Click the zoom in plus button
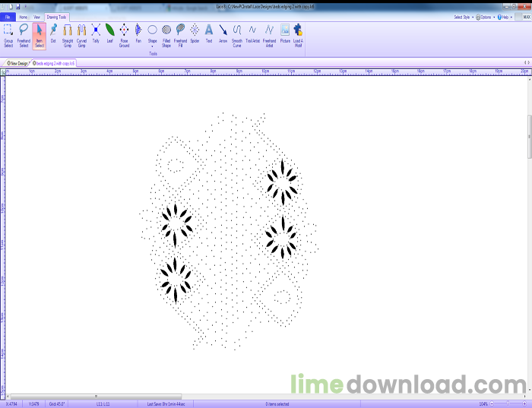Viewport: 532px width, 408px height. 524,404
